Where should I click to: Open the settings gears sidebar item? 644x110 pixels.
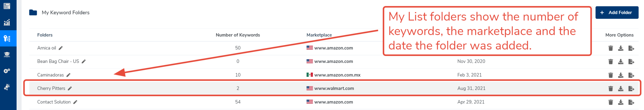coord(7,71)
